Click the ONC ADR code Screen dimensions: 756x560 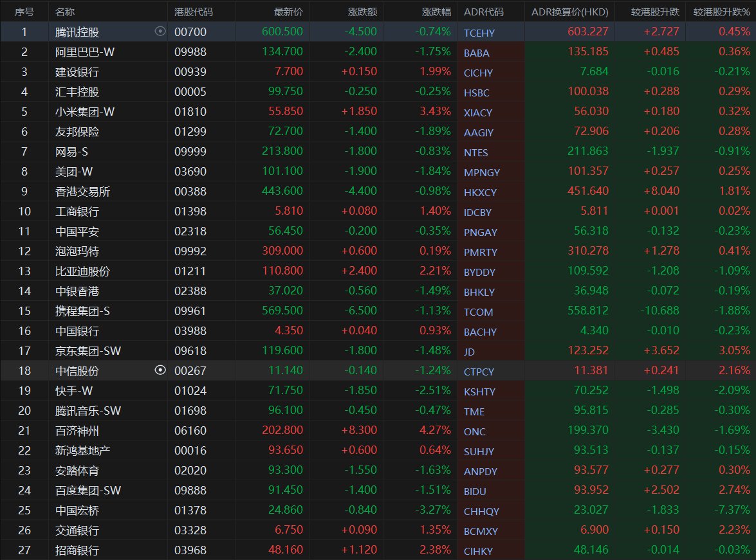pos(474,432)
